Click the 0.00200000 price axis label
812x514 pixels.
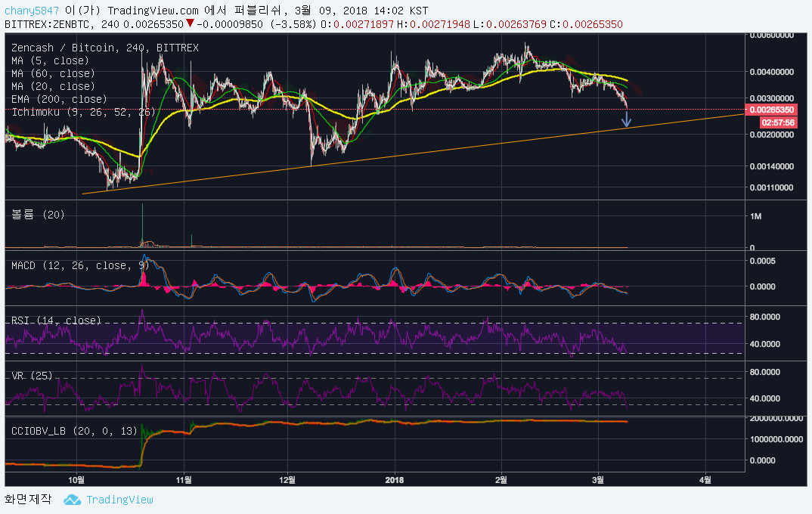[772, 135]
